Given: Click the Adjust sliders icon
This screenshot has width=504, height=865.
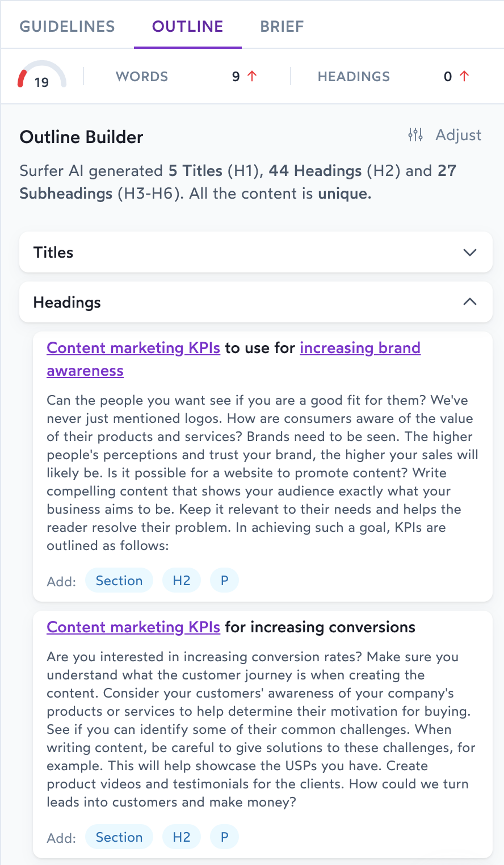Looking at the screenshot, I should (x=415, y=135).
